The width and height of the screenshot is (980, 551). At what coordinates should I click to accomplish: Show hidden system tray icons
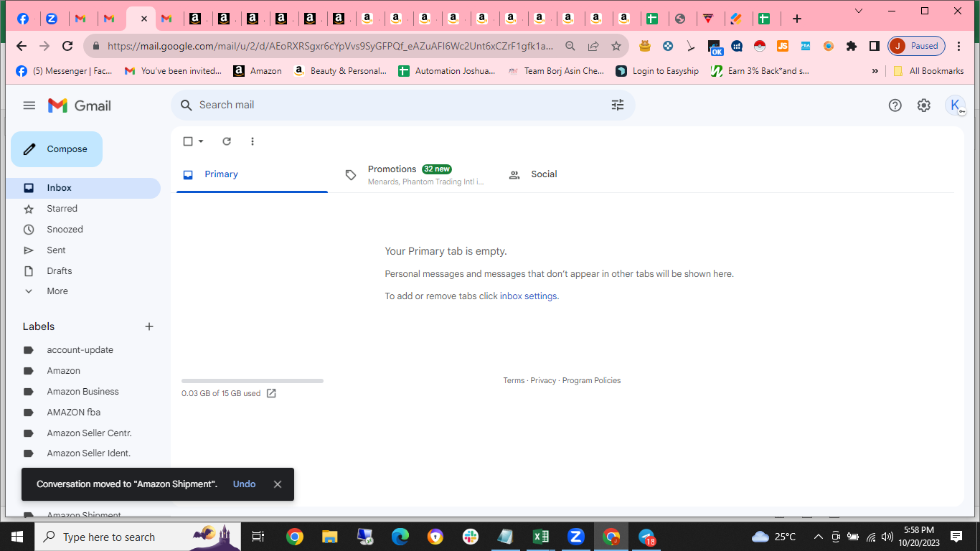click(818, 537)
